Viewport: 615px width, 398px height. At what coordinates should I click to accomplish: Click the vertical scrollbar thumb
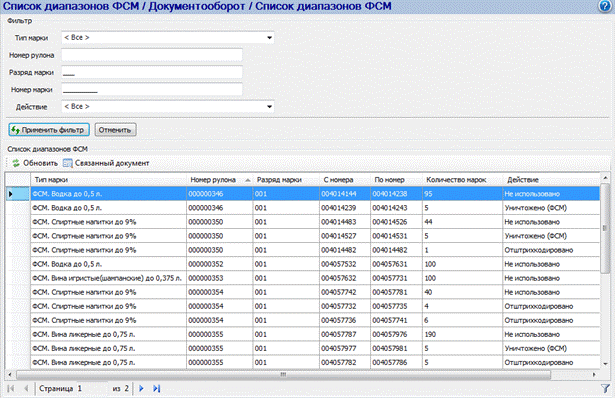pyautogui.click(x=605, y=228)
